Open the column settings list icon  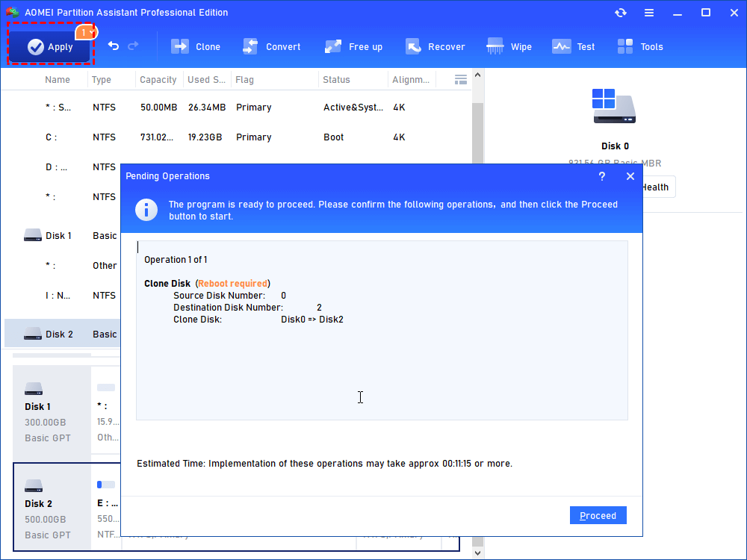(461, 80)
